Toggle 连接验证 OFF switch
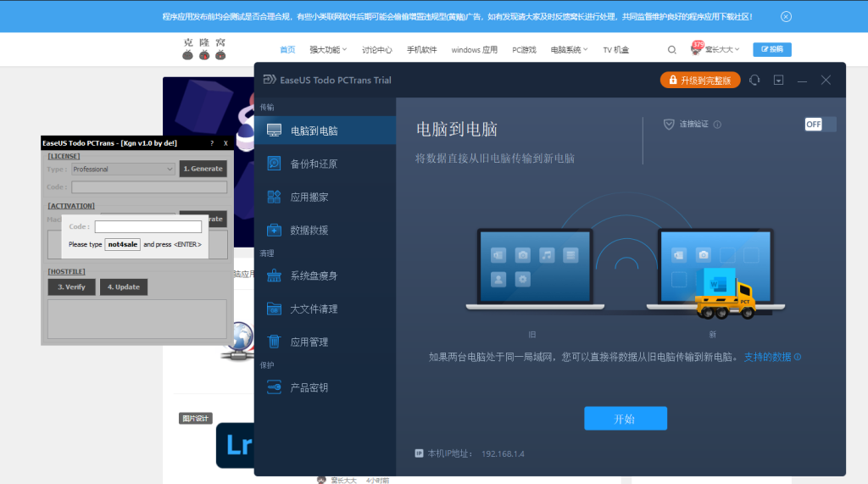The image size is (868, 484). pos(820,124)
